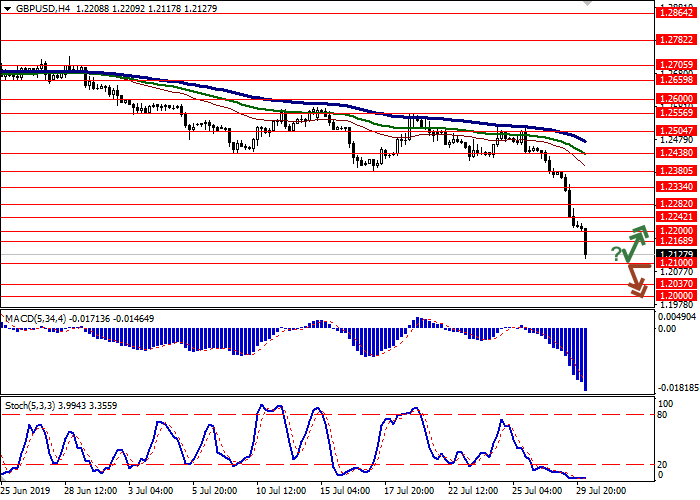700x500 pixels.
Task: Click the 25 Jun 2019 date label
Action: point(27,491)
